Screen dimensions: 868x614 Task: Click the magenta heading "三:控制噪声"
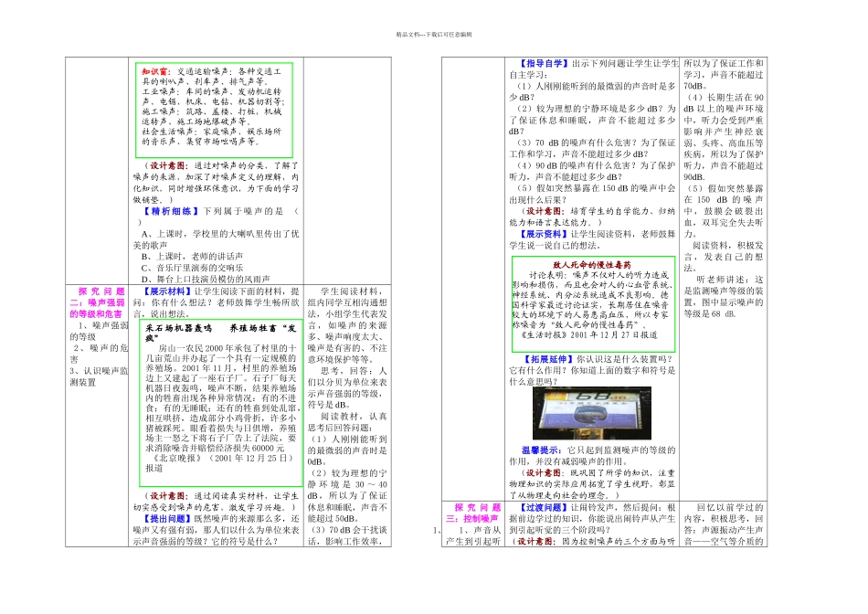pyautogui.click(x=472, y=518)
